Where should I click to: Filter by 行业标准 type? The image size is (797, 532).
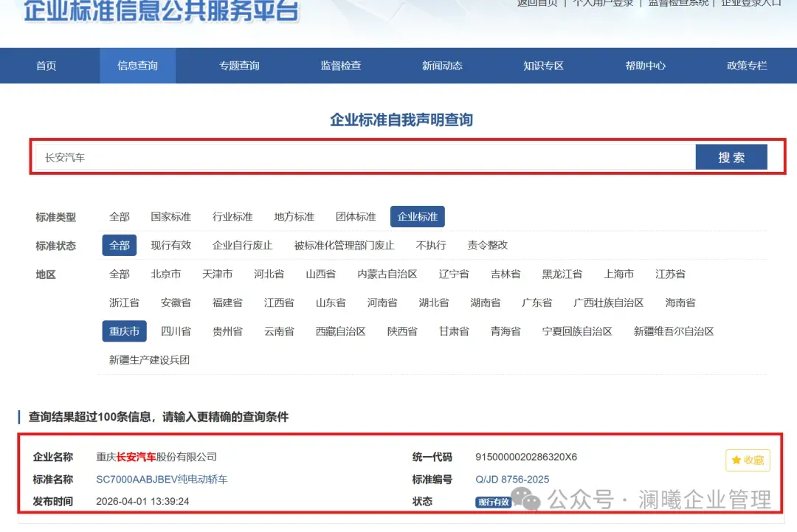pos(232,217)
